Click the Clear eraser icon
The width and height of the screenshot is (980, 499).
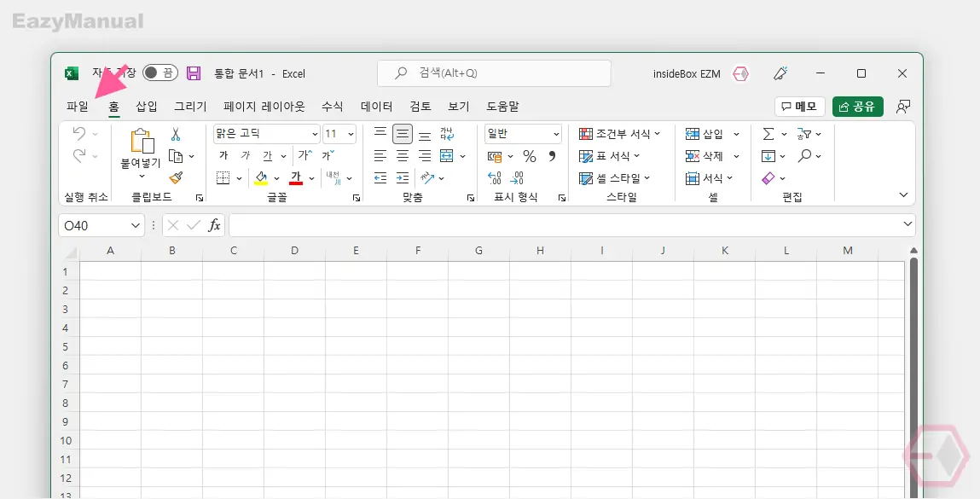[768, 178]
